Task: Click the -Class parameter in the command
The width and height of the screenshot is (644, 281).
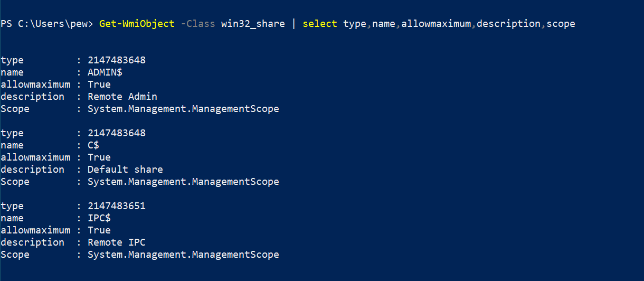Action: point(198,24)
